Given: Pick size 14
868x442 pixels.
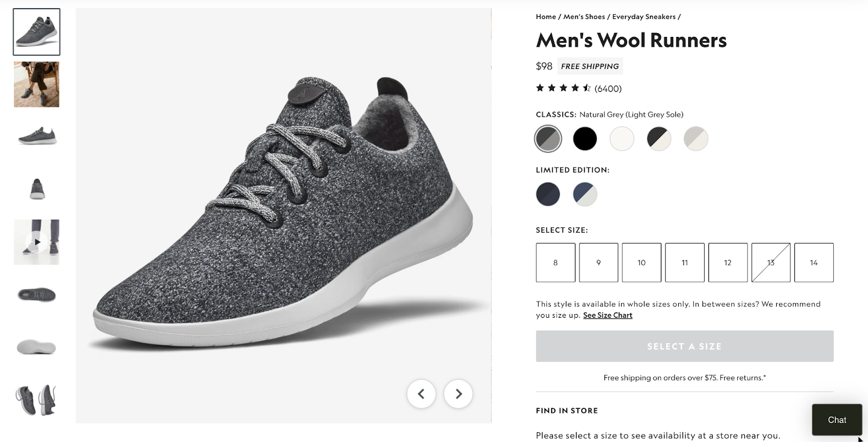Looking at the screenshot, I should [x=814, y=262].
